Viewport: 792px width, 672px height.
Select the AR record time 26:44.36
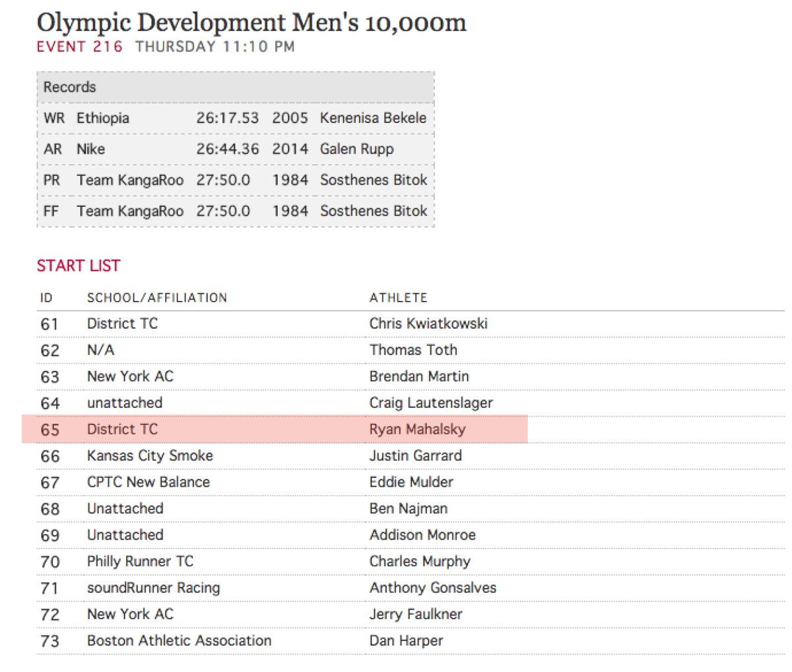click(x=228, y=149)
